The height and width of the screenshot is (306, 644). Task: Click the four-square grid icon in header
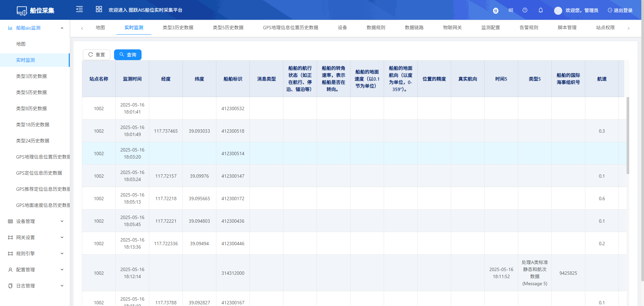coord(99,9)
